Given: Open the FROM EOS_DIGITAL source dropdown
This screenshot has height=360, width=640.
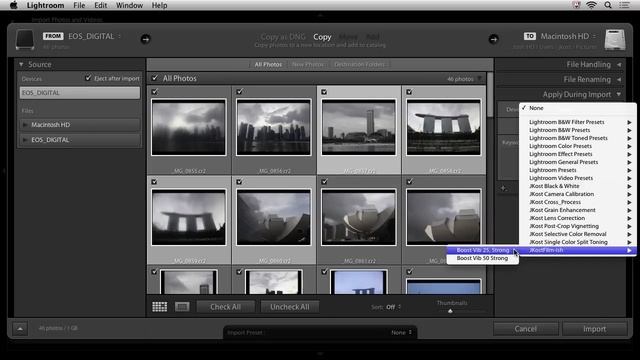Looking at the screenshot, I should coord(95,36).
